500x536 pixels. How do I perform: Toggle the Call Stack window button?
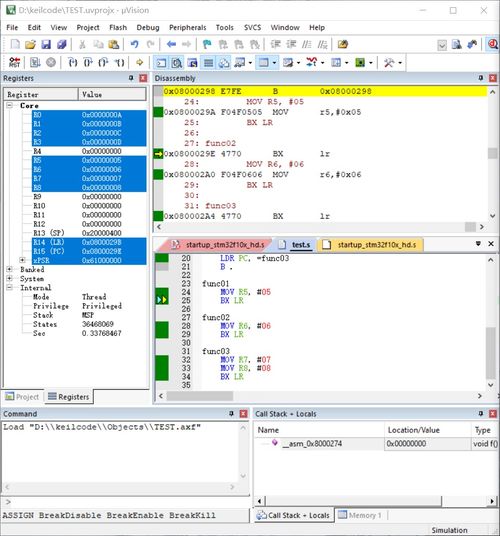[x=224, y=63]
